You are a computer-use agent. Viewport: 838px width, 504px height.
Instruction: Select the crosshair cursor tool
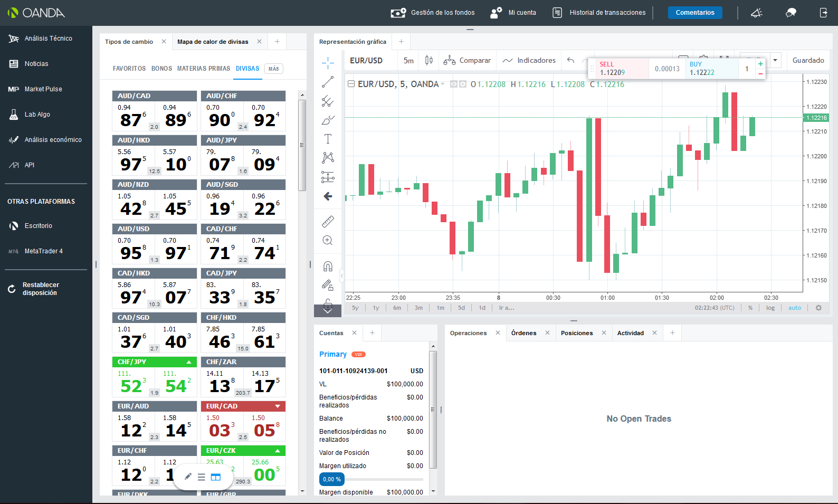[x=328, y=63]
